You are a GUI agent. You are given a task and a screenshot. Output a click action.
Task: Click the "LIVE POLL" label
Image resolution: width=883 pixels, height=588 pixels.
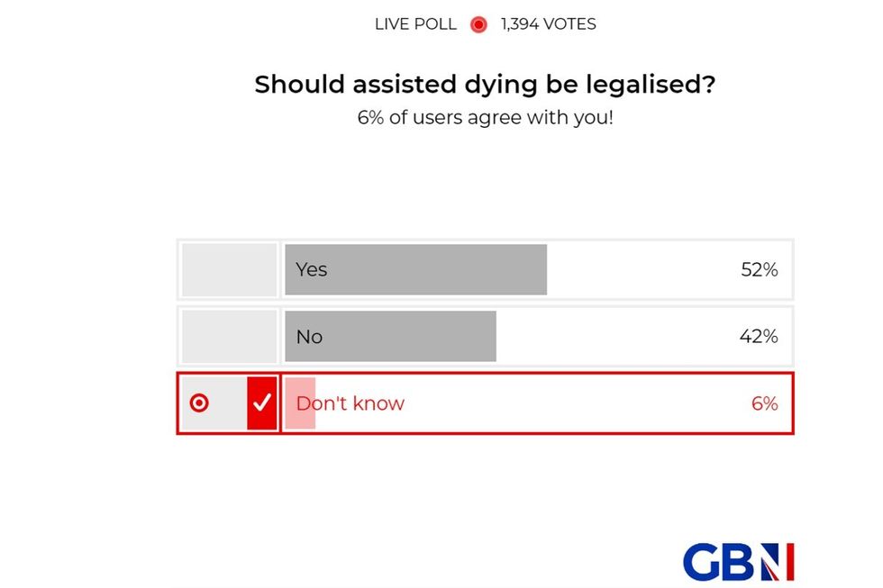415,25
